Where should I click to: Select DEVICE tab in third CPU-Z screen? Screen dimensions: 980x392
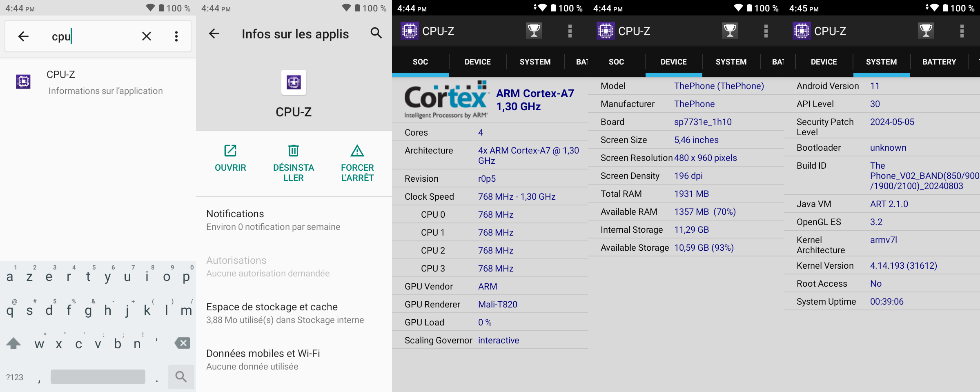coord(824,62)
